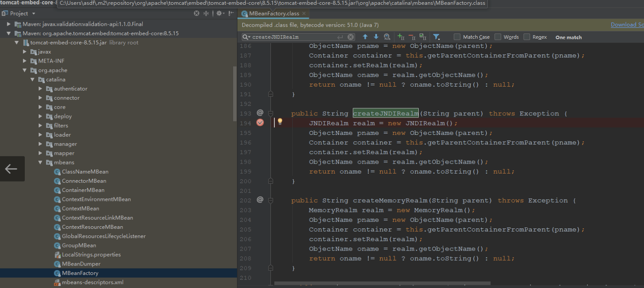Click the Find All usages icon
The image size is (644, 288).
click(387, 37)
